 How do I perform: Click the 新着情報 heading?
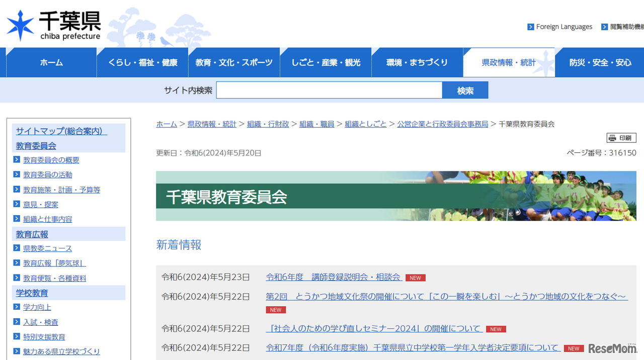point(179,245)
